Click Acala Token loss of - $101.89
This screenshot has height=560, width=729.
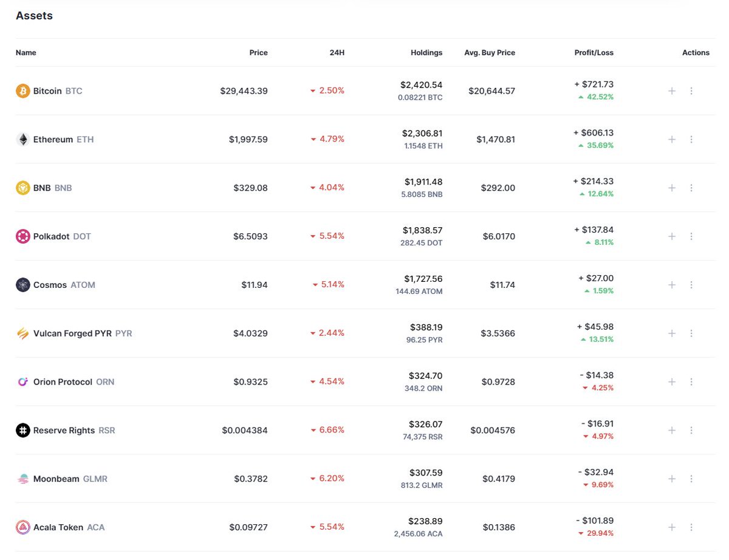pos(595,521)
